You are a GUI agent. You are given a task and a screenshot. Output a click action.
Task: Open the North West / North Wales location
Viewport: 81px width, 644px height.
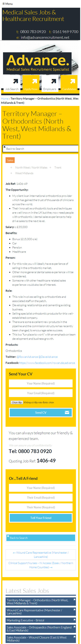point(31,167)
